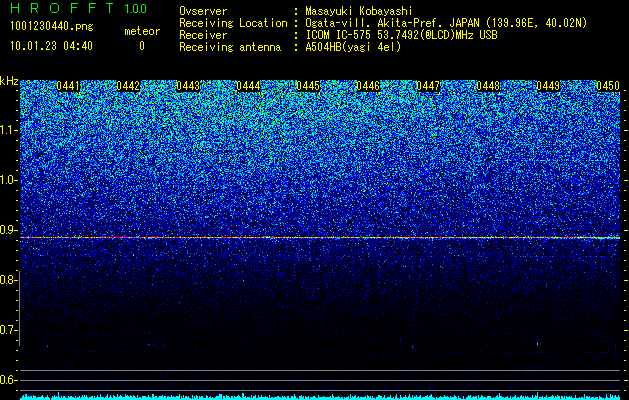
Task: Click the 0.9 frequency axis label
Action: (x=8, y=230)
